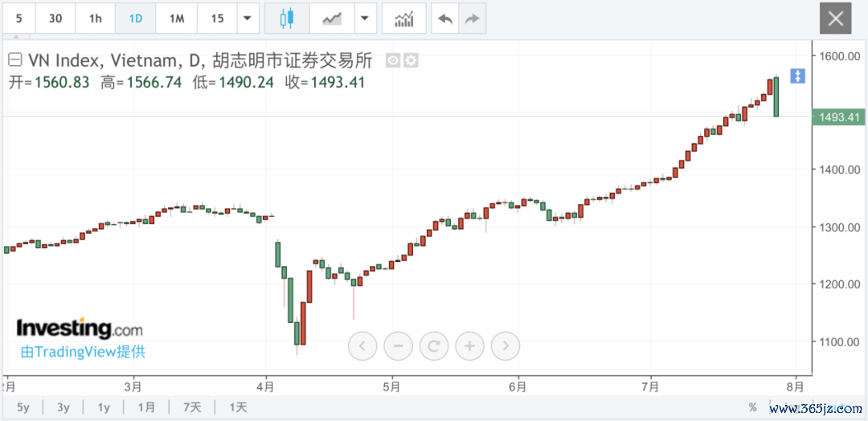Expand the time interval dropdown arrow
The image size is (868, 421).
(x=248, y=18)
